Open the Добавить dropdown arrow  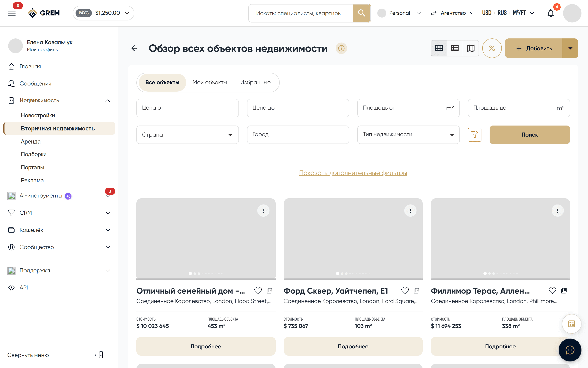[x=570, y=48]
